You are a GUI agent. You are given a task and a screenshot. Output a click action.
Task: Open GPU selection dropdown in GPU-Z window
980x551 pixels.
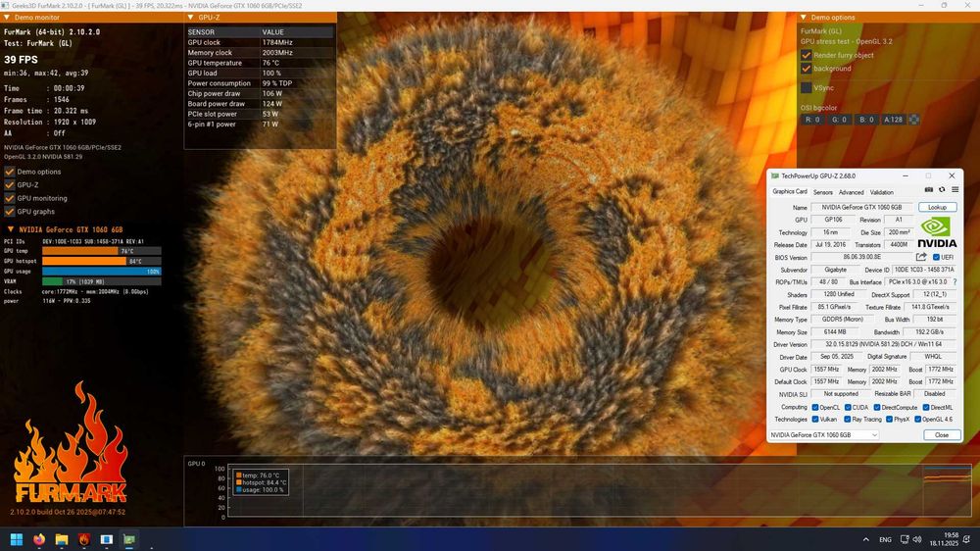[x=824, y=434]
